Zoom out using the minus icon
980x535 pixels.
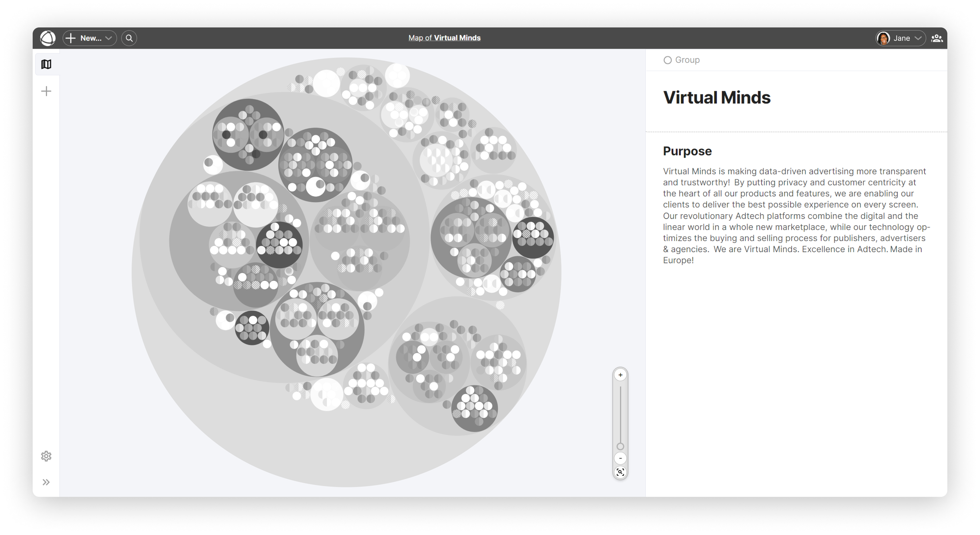620,458
